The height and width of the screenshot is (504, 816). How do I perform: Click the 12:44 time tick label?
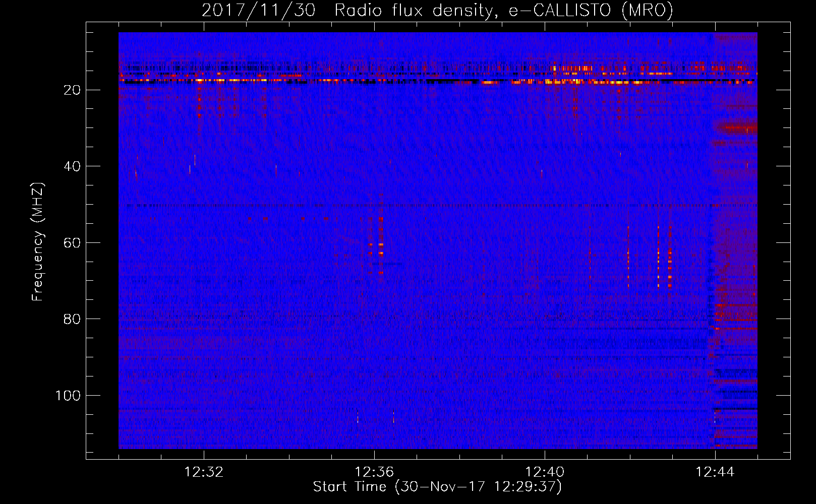coord(715,472)
